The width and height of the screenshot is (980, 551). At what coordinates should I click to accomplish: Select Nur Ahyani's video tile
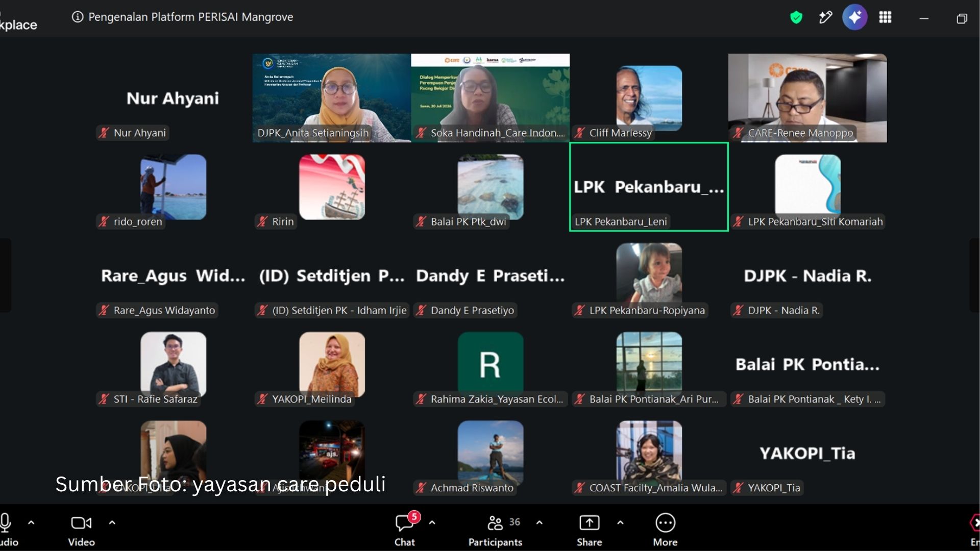[173, 98]
